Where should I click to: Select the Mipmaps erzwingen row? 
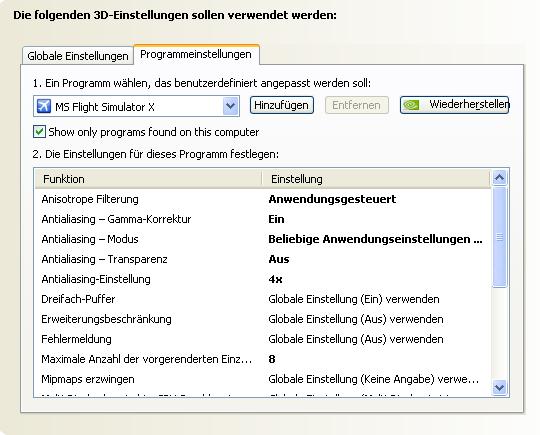coord(262,379)
